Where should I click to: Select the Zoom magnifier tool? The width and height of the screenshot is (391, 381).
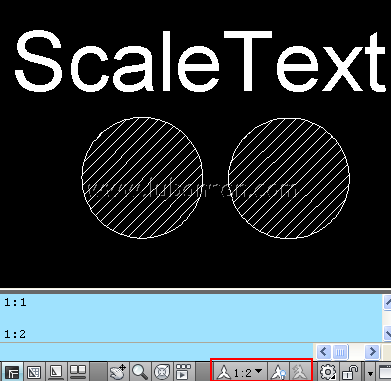coord(140,371)
